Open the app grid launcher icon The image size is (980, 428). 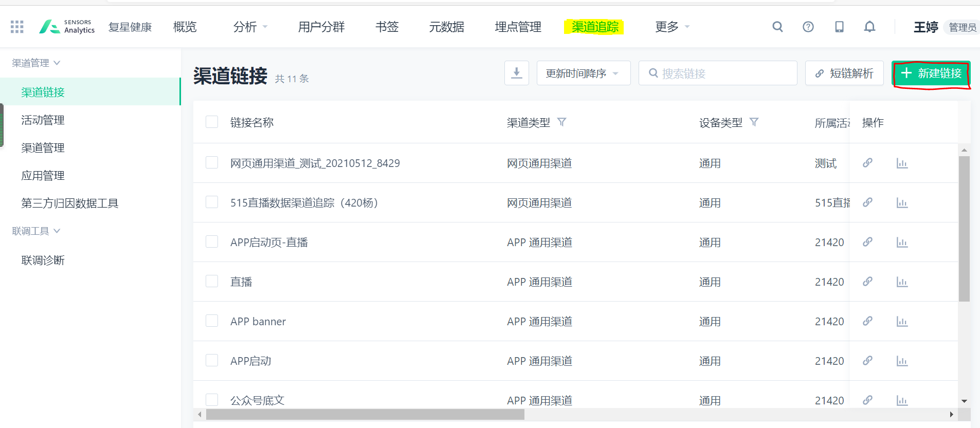click(17, 27)
